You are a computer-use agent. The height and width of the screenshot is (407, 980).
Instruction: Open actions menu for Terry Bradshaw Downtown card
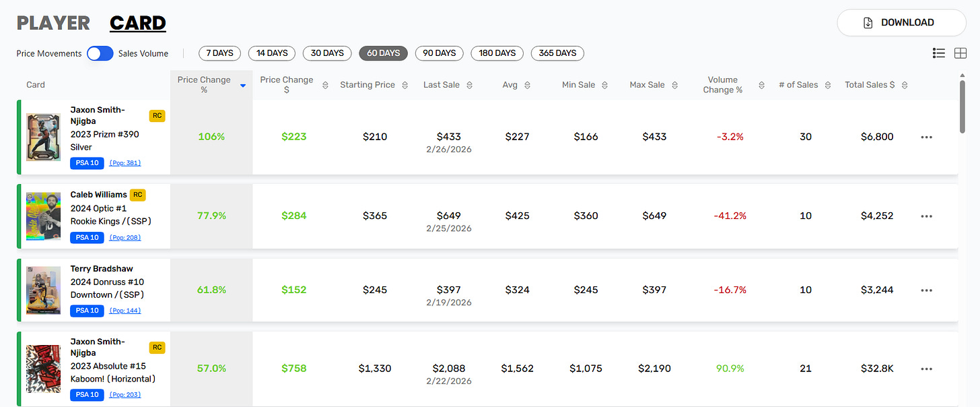pos(927,290)
